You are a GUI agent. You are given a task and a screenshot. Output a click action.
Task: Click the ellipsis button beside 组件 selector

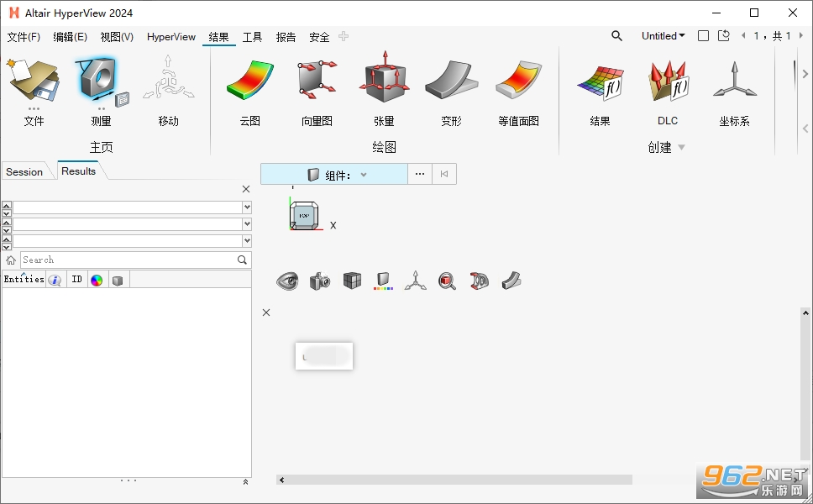pyautogui.click(x=420, y=174)
